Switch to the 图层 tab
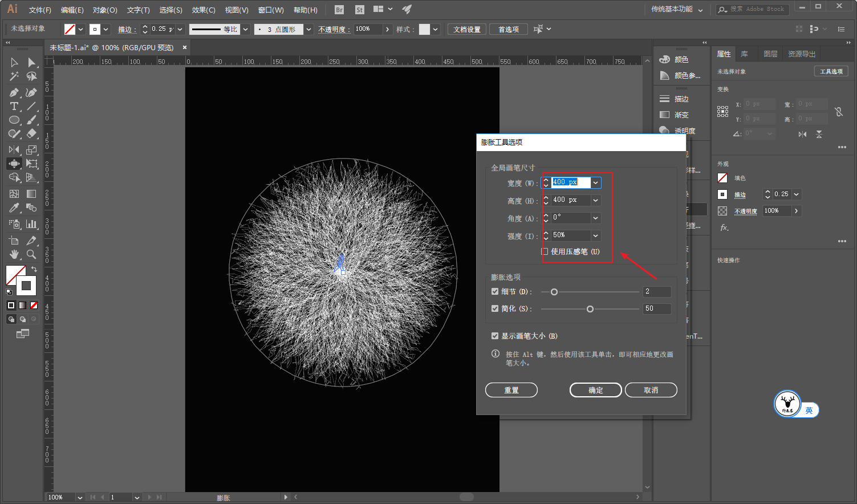This screenshot has height=504, width=857. point(770,54)
